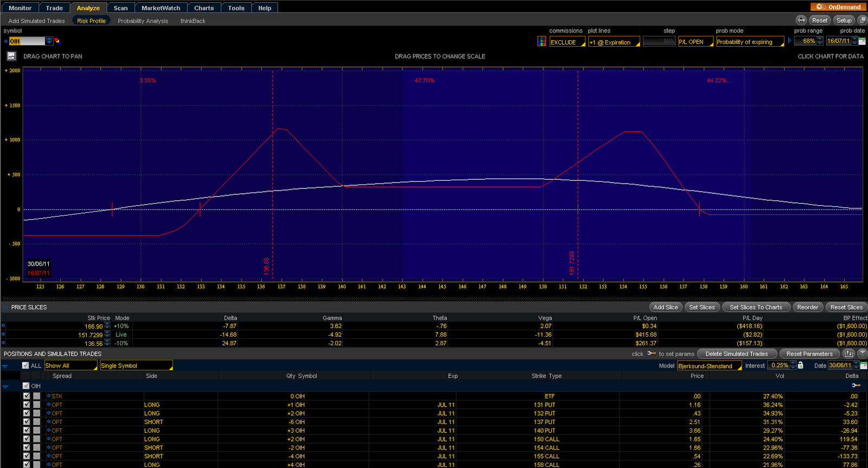Open the thinkBack sub-tab
The width and height of the screenshot is (868, 468).
coord(193,21)
